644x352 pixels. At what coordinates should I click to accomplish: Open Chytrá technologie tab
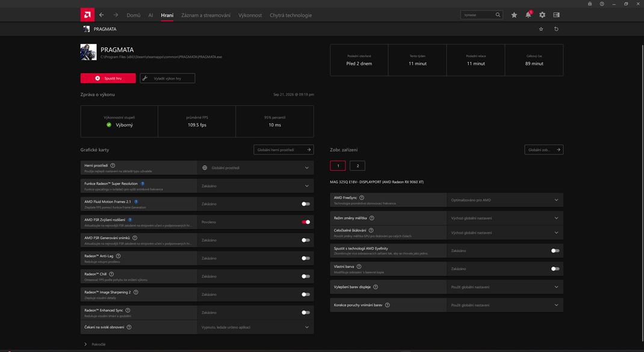click(291, 15)
